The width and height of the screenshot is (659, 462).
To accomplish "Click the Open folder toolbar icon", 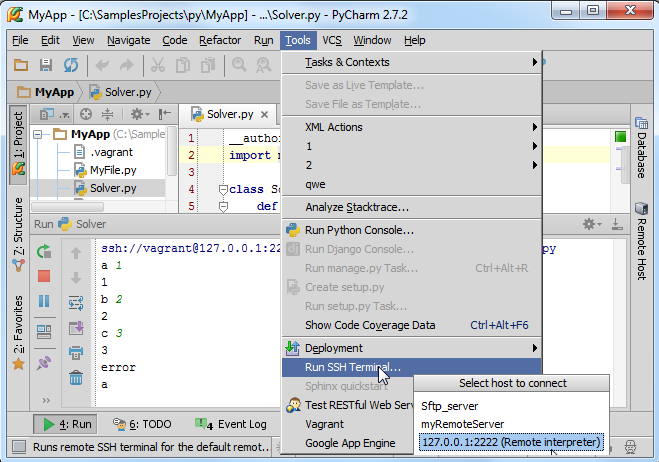I will (x=21, y=65).
